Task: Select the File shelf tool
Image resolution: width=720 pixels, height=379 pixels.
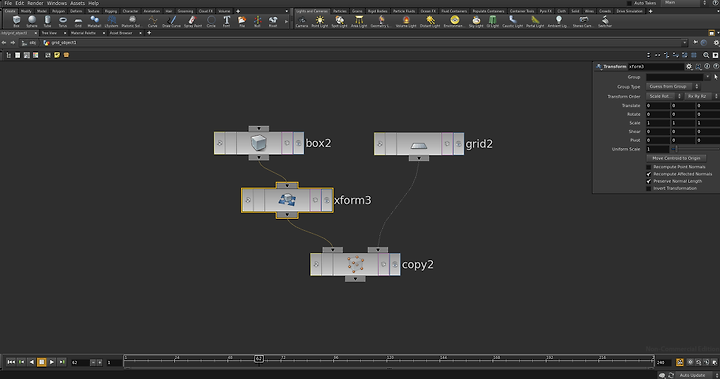Action: (x=242, y=21)
